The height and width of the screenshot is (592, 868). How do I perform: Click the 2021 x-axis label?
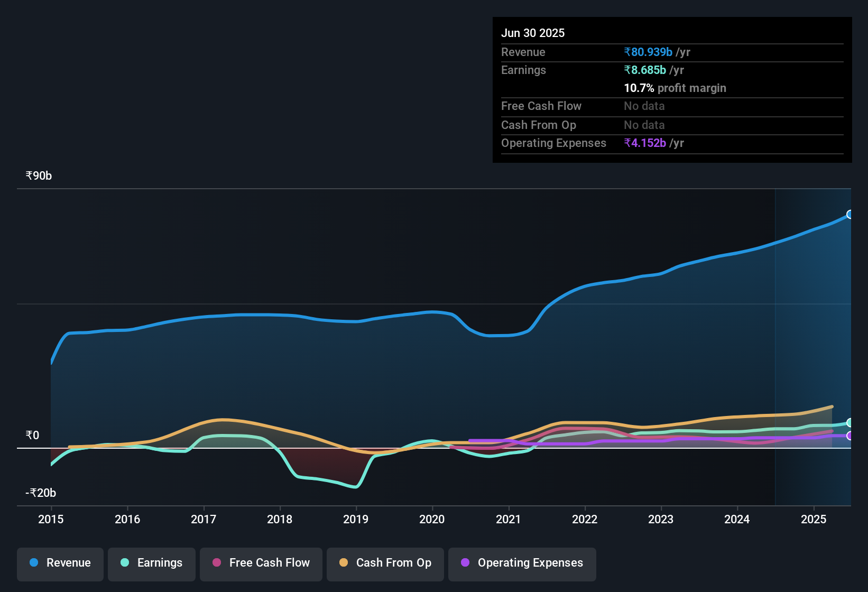(509, 519)
